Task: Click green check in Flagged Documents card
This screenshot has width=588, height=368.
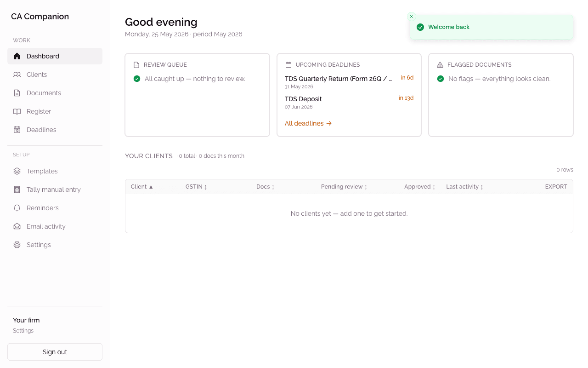Action: click(x=441, y=79)
